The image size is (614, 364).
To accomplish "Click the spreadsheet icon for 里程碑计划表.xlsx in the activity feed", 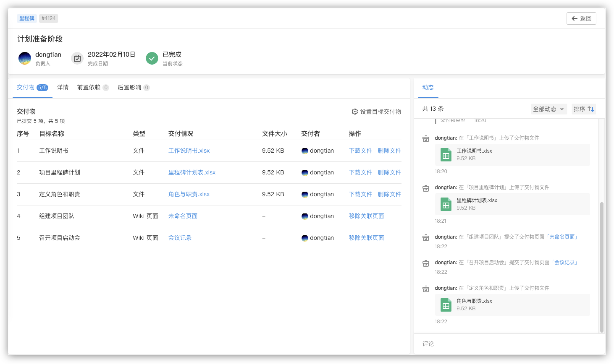I will click(446, 204).
